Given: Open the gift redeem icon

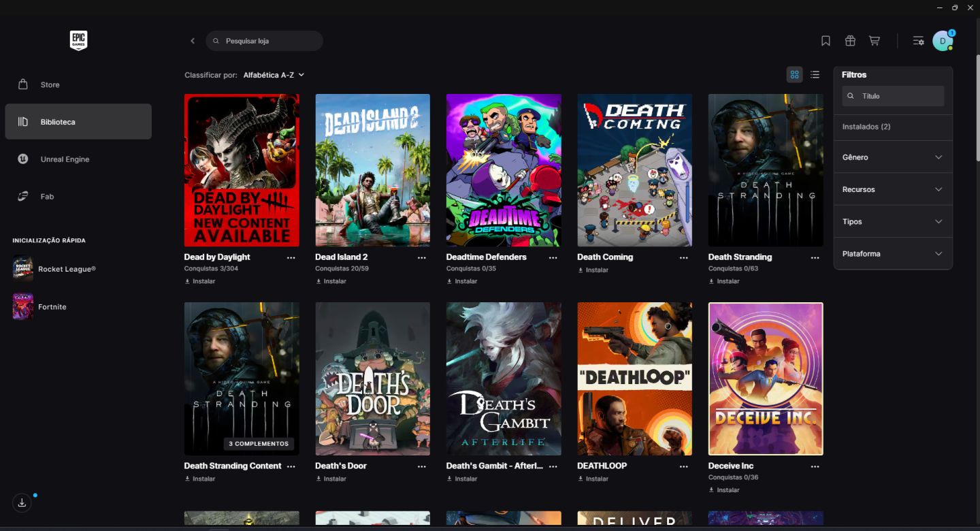Looking at the screenshot, I should coord(850,41).
